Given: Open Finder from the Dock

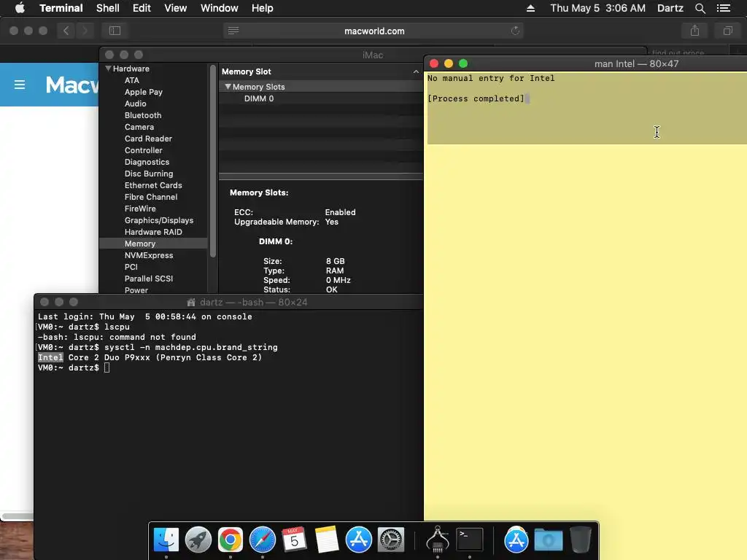Looking at the screenshot, I should click(166, 540).
